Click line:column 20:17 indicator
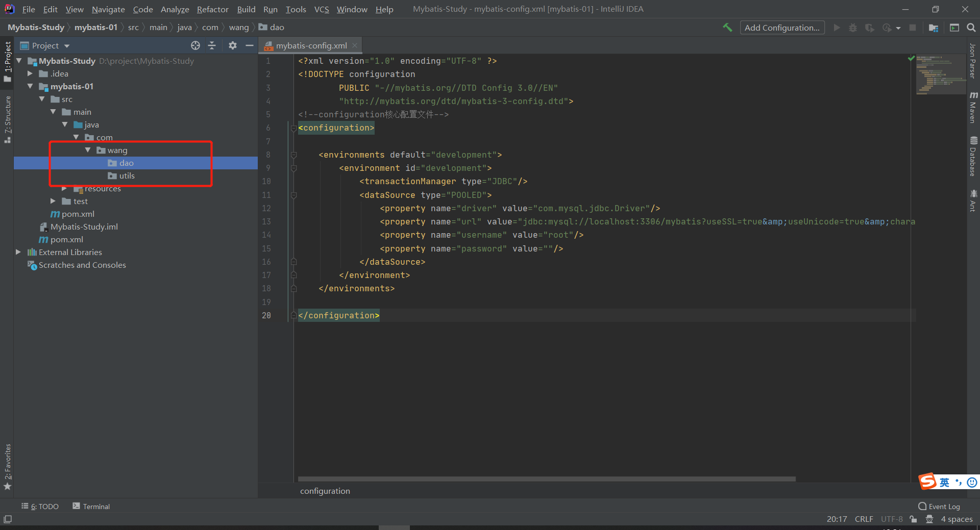980x530 pixels. (837, 519)
